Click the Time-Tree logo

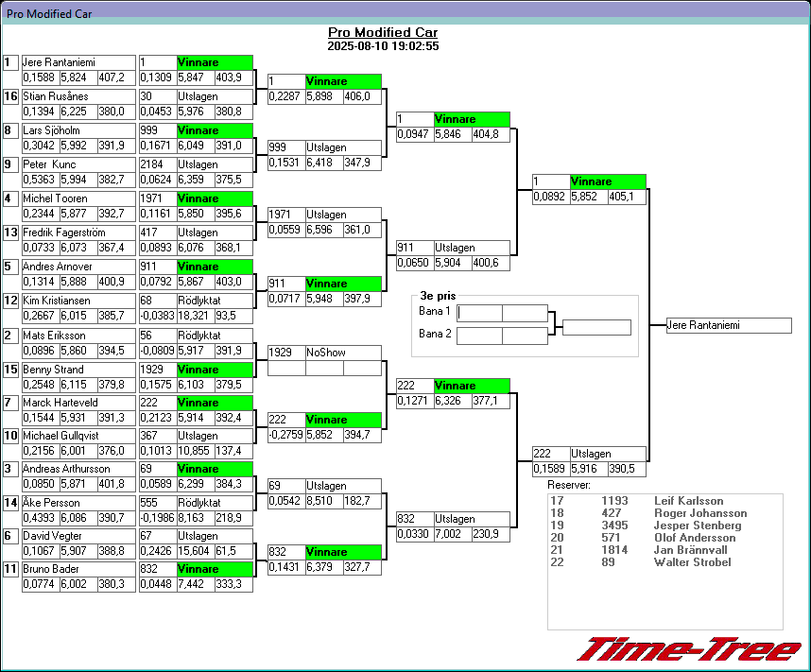(x=688, y=650)
